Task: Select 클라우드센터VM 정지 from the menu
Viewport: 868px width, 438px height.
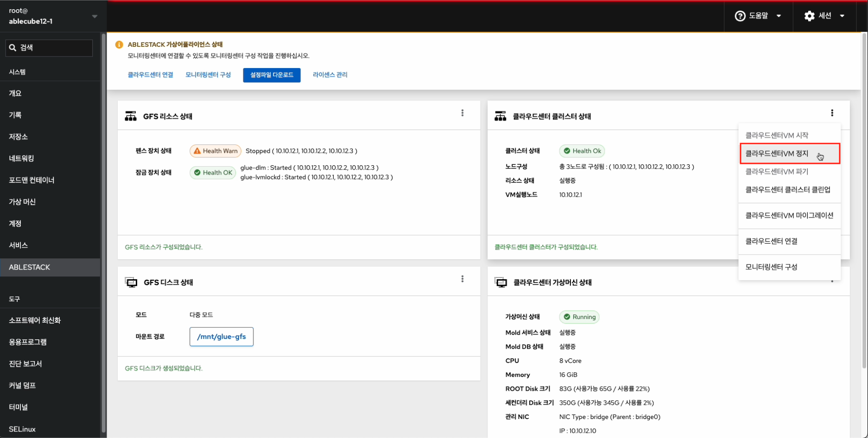Action: click(777, 154)
